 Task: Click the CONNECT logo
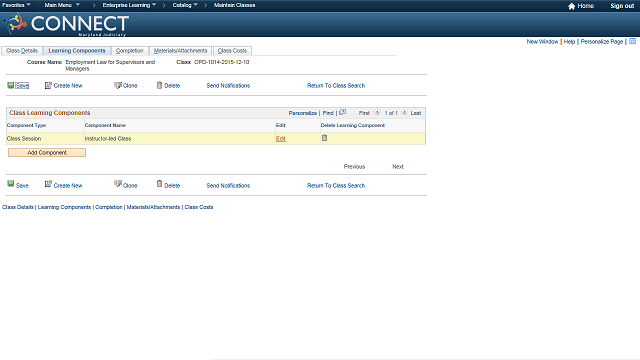coord(66,24)
